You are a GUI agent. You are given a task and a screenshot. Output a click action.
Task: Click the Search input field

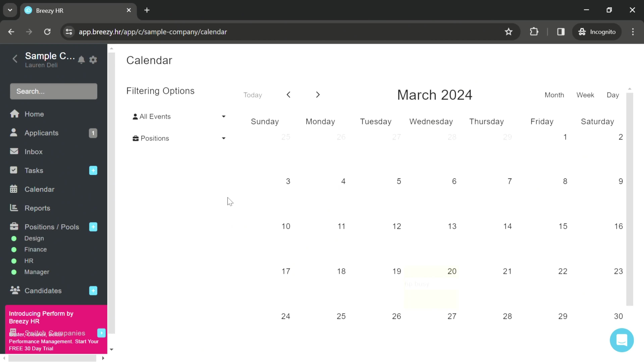[53, 91]
